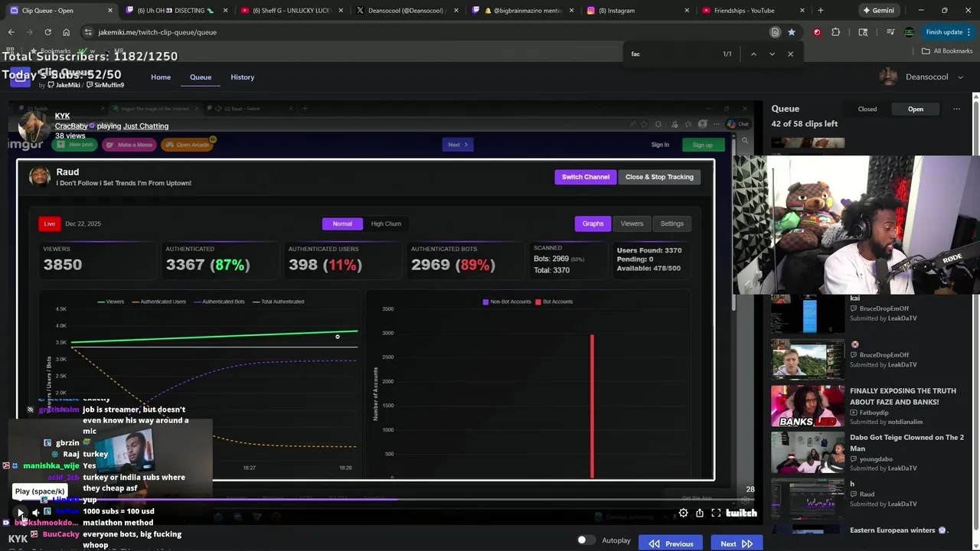Image resolution: width=980 pixels, height=551 pixels.
Task: Switch to the Instagram tab
Action: (x=639, y=10)
